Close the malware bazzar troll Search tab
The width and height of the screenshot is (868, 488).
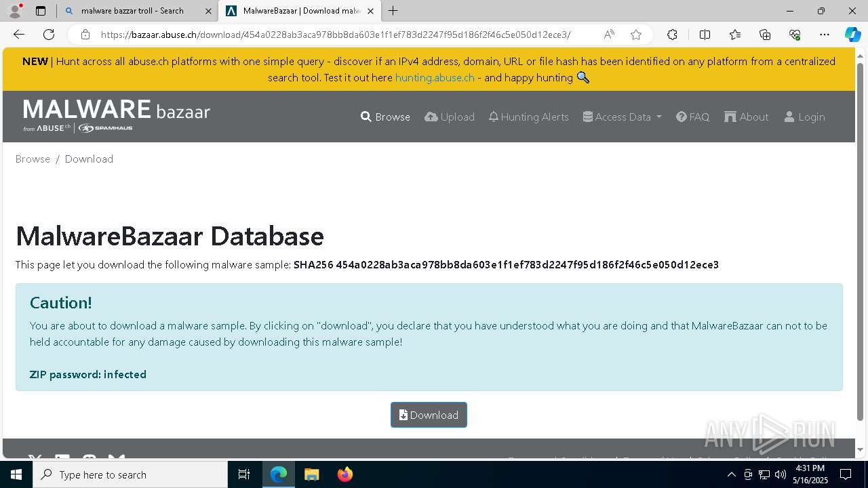[208, 11]
